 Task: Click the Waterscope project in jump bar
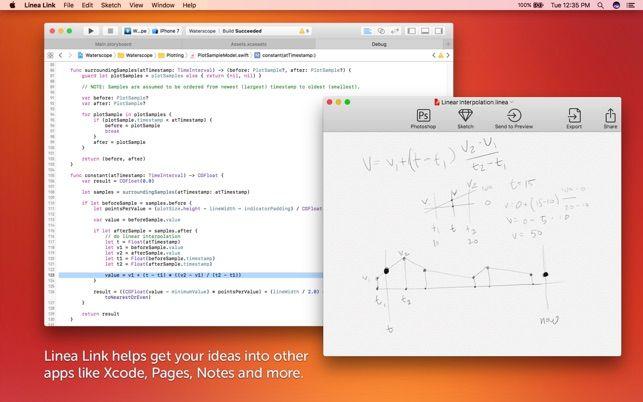coord(95,55)
